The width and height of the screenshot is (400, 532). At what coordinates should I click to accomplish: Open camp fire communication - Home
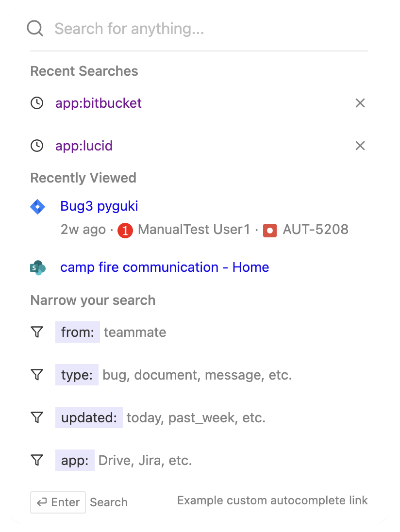coord(165,267)
